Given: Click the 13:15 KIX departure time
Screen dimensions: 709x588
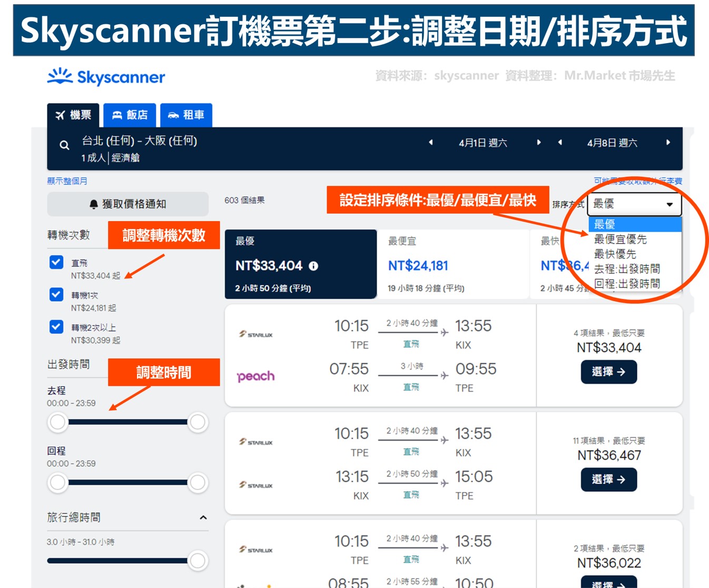Looking at the screenshot, I should click(x=352, y=476).
